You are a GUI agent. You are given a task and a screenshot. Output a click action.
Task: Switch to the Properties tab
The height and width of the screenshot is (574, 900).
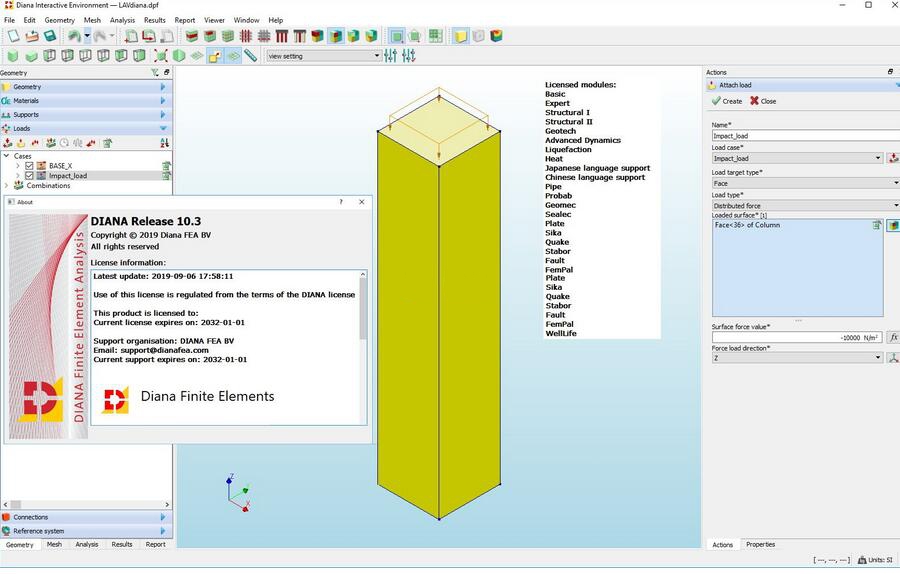(761, 544)
